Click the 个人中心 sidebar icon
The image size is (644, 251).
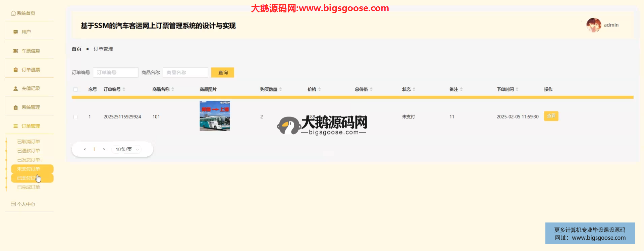13,204
